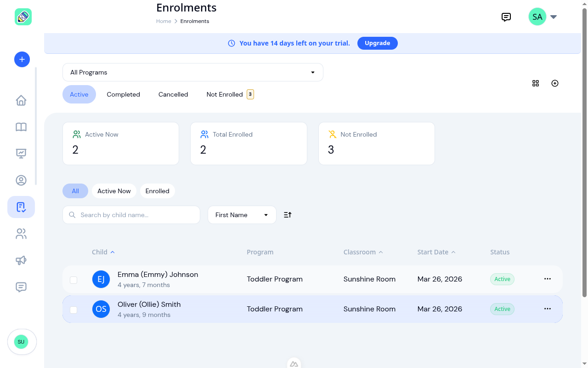Open actions menu for Emma Johnson
Screen dimensions: 588x368
coord(548,279)
